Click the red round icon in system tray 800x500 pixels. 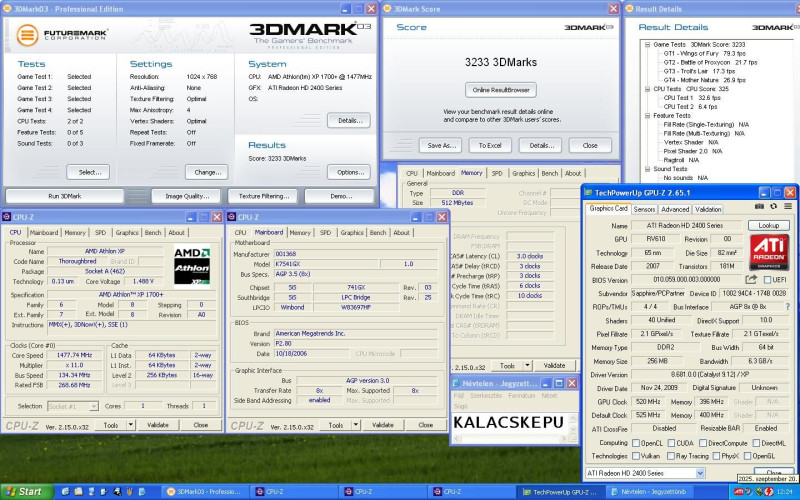[768, 492]
